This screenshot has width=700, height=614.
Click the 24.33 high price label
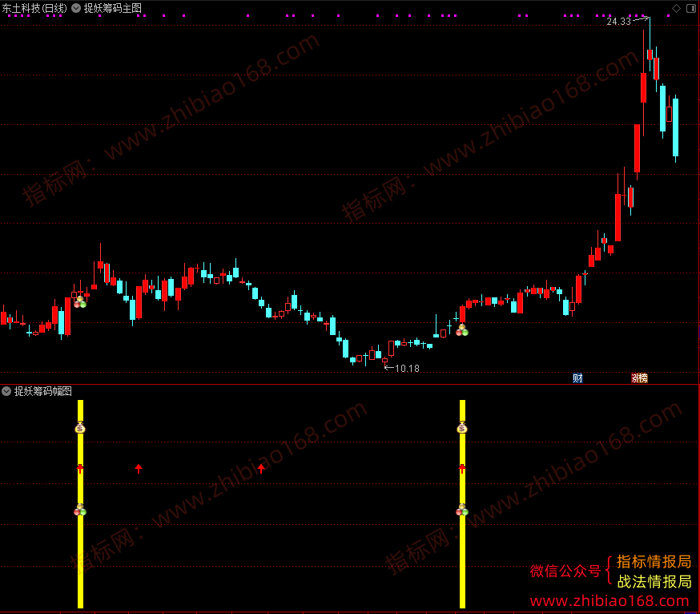[619, 22]
